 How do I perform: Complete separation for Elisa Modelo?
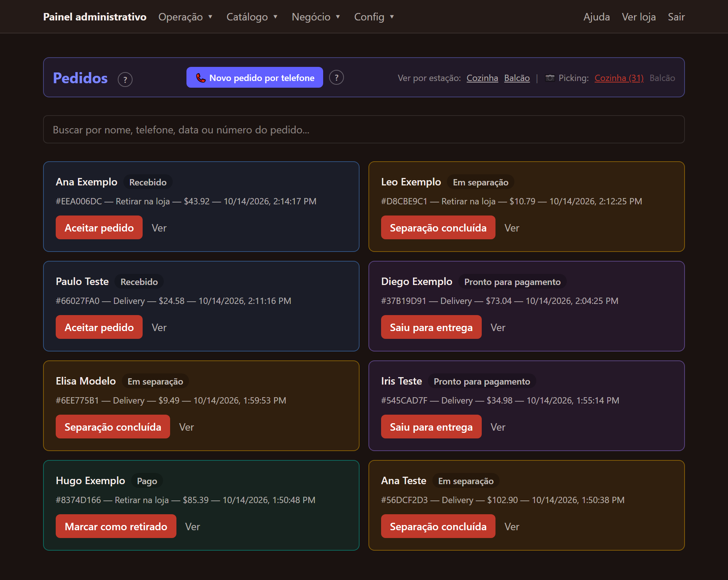coord(113,427)
